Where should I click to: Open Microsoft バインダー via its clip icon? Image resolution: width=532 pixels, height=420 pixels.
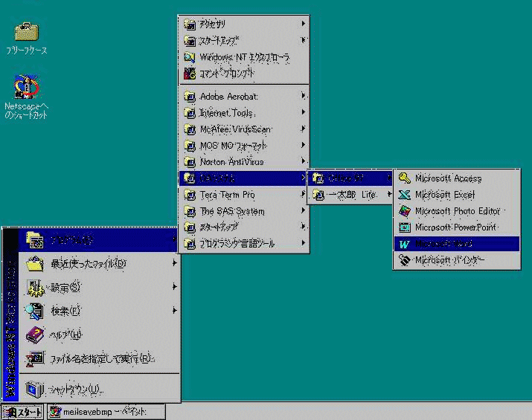[405, 260]
